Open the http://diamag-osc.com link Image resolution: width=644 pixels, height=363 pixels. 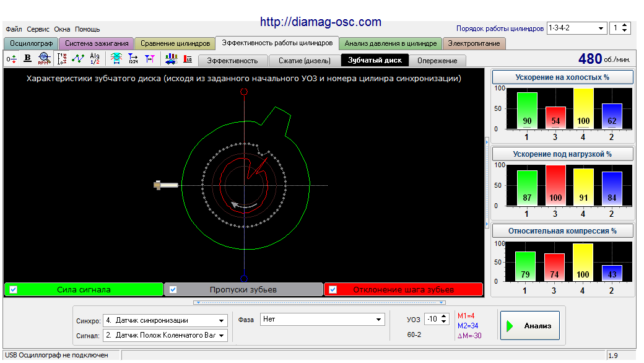coord(321,22)
